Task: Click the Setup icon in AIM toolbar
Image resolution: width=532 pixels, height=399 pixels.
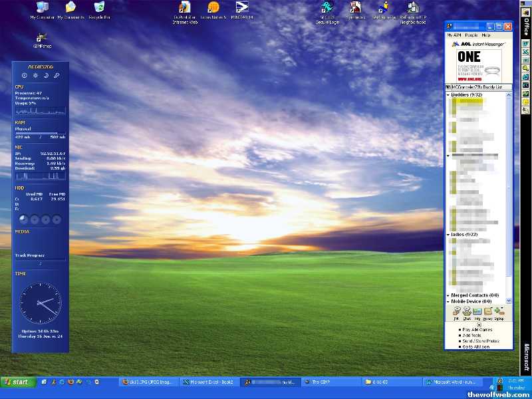Action: (x=499, y=311)
